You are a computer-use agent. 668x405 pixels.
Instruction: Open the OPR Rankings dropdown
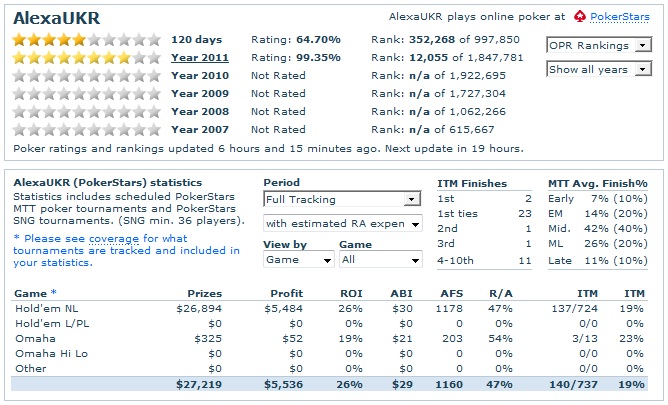pos(601,45)
